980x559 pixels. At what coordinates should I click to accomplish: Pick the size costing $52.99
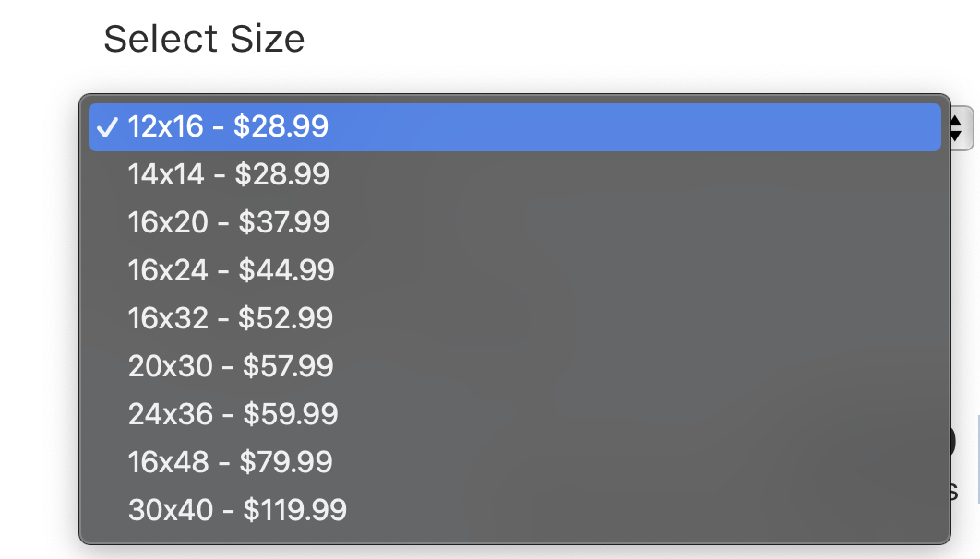point(285,318)
